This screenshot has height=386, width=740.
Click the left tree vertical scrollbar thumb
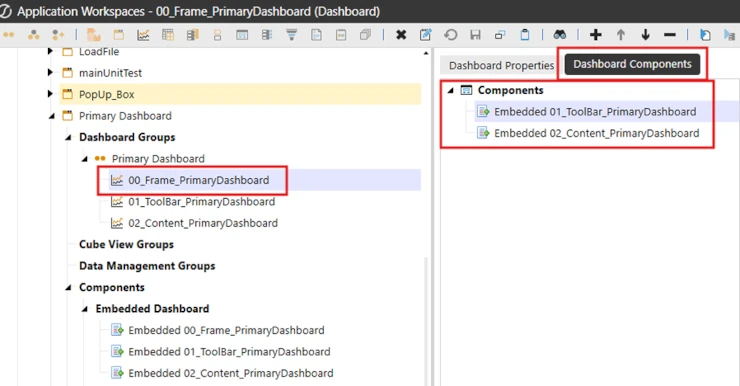coord(426,321)
